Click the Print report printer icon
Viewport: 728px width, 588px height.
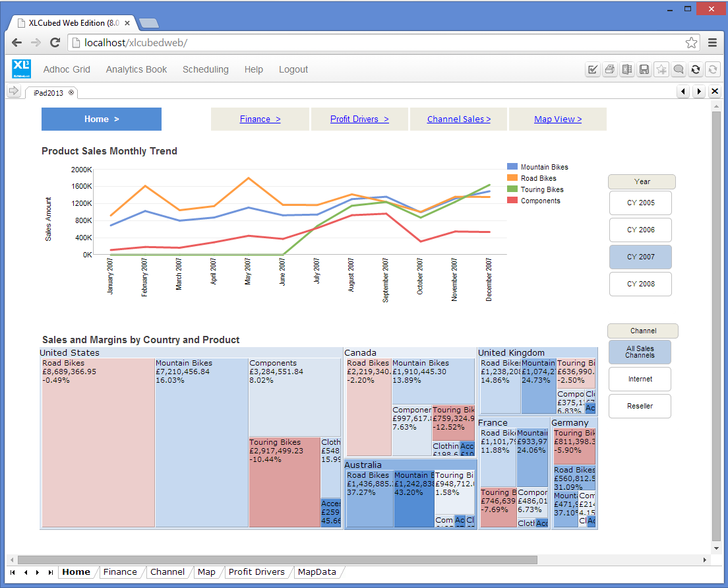610,69
